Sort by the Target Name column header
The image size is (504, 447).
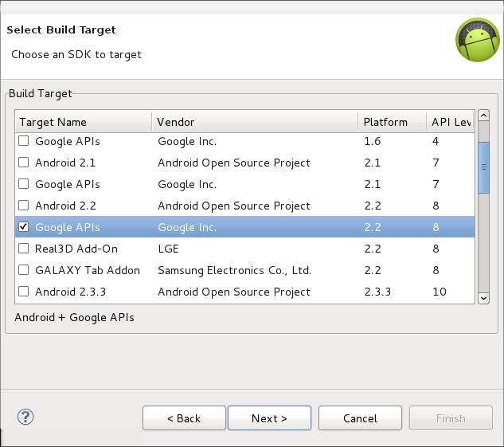click(x=84, y=122)
